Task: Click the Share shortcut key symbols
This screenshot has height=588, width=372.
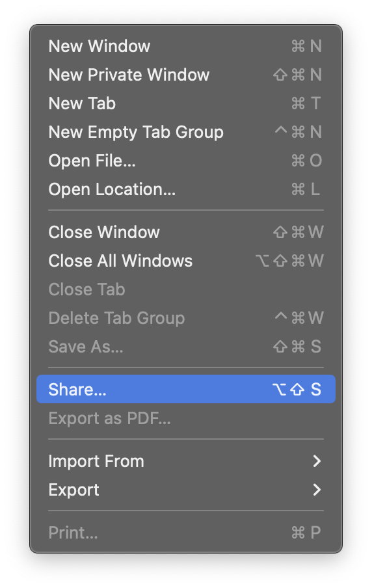Action: click(297, 389)
